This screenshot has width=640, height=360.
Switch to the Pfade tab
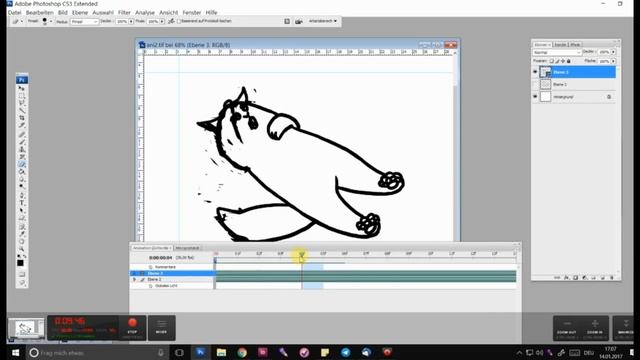(575, 44)
